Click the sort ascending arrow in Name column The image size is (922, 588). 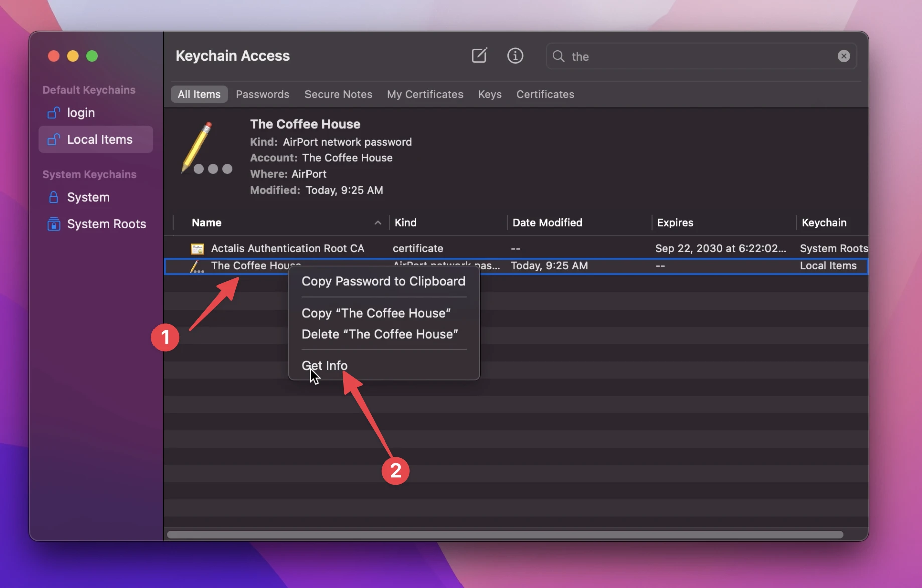(x=377, y=223)
